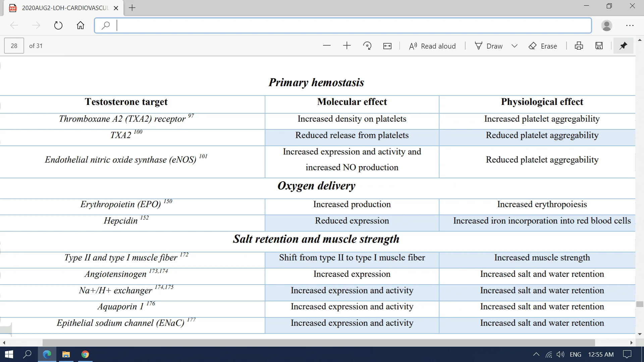Print the PDF document

(579, 46)
